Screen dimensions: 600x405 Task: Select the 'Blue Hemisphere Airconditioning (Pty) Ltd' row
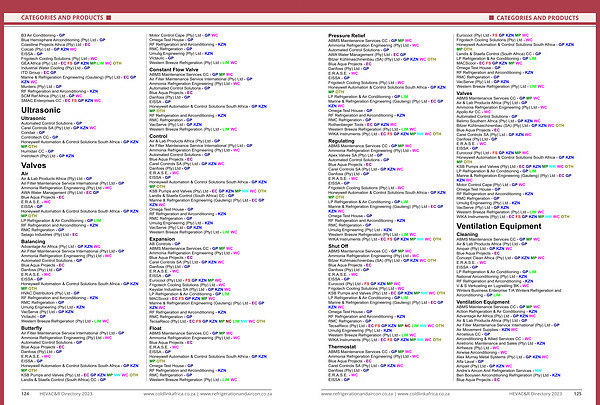63,40
